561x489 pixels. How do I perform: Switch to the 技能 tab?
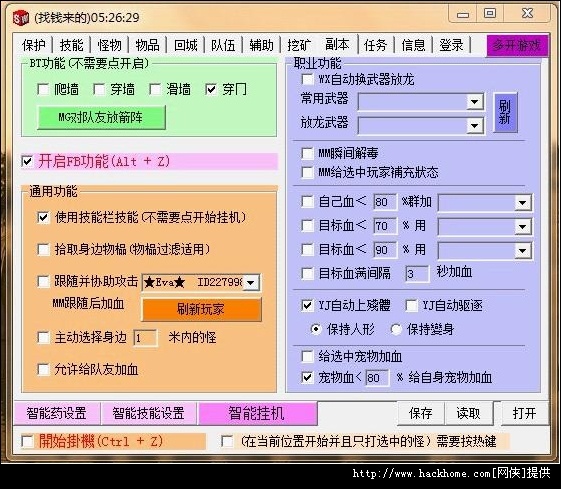pos(71,45)
